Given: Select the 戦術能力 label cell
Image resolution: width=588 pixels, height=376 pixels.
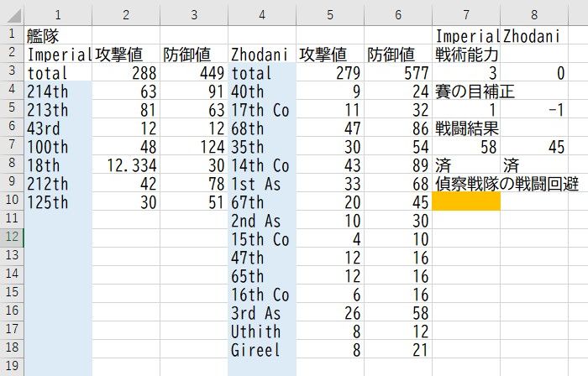Looking at the screenshot, I should tap(466, 54).
